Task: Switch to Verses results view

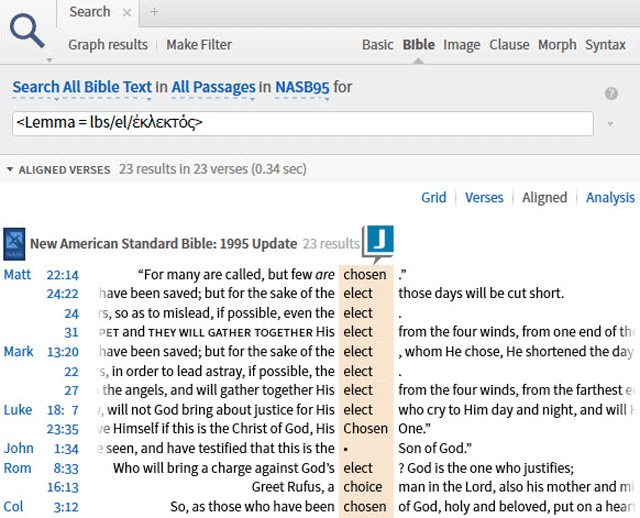Action: pos(484,198)
